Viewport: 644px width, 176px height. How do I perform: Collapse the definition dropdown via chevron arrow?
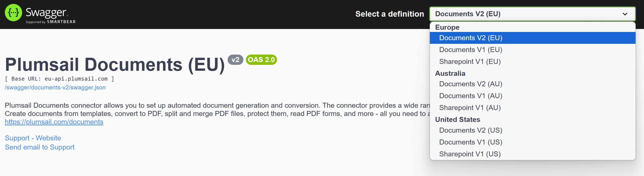(x=625, y=14)
